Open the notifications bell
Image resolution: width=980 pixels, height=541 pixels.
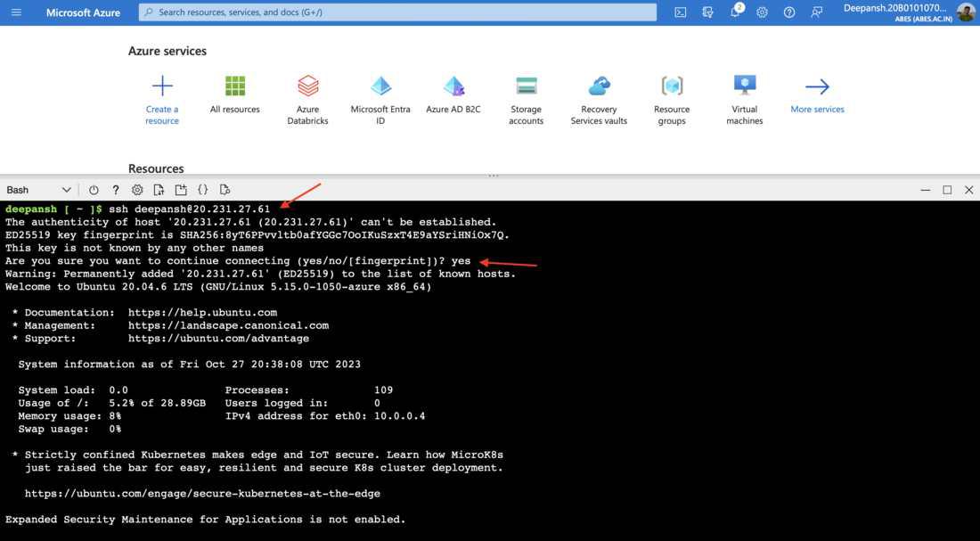(x=735, y=12)
